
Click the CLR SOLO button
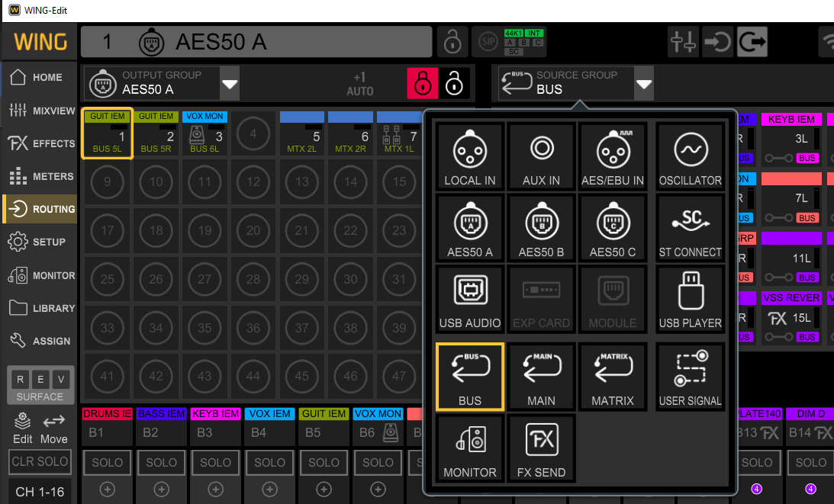pyautogui.click(x=40, y=461)
